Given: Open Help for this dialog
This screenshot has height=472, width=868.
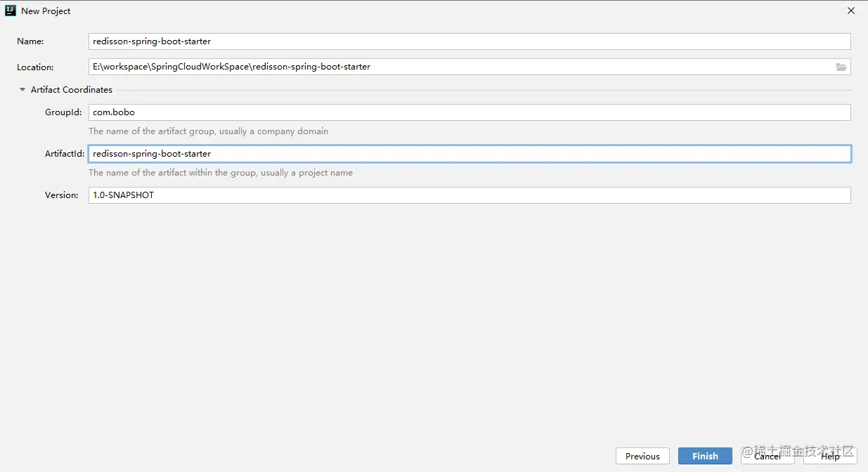Looking at the screenshot, I should [x=830, y=456].
